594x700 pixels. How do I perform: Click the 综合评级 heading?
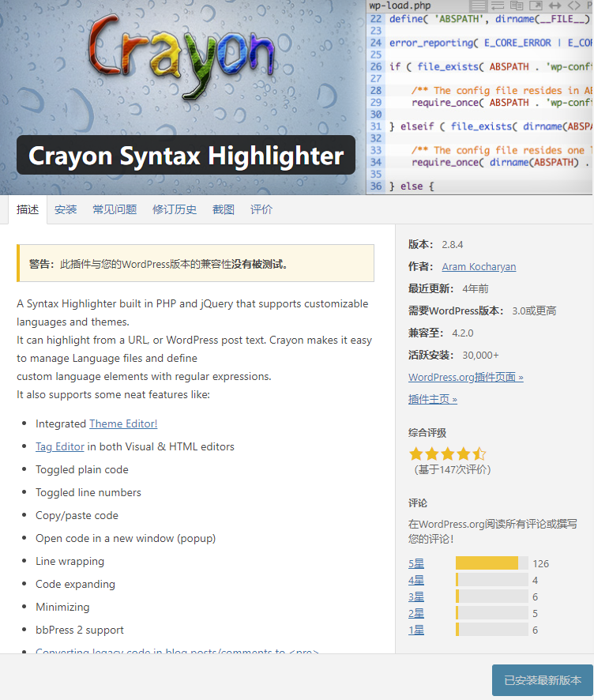pyautogui.click(x=427, y=433)
